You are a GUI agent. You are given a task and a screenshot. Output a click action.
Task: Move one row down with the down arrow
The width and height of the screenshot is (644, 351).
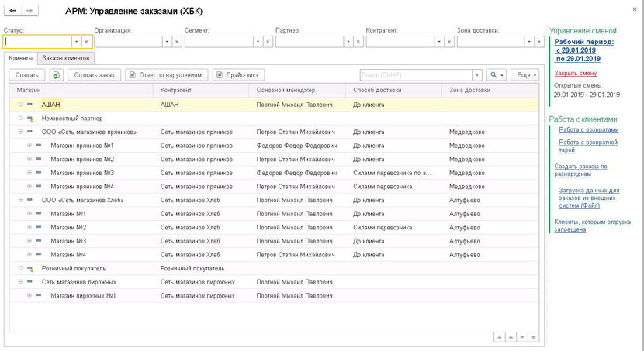click(x=522, y=337)
